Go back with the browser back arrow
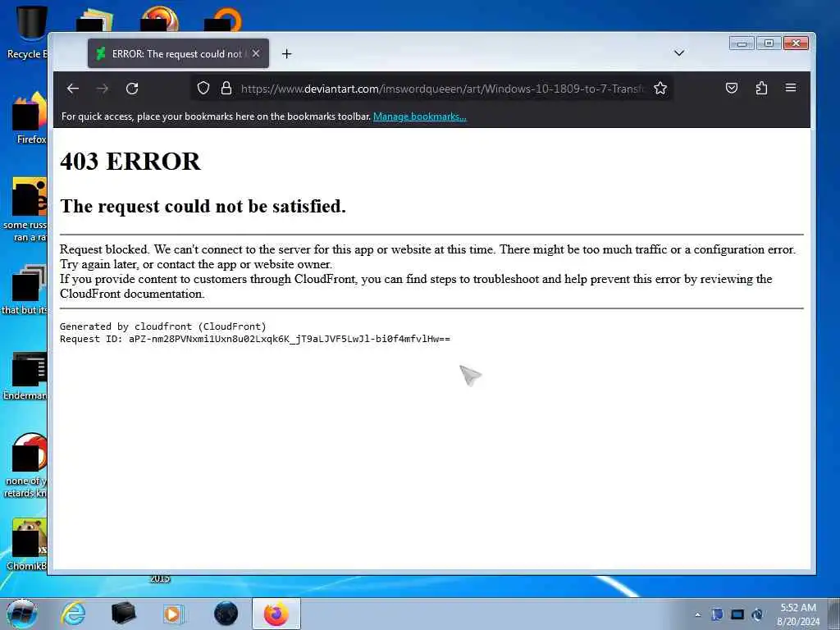Viewport: 840px width, 630px height. coord(73,89)
